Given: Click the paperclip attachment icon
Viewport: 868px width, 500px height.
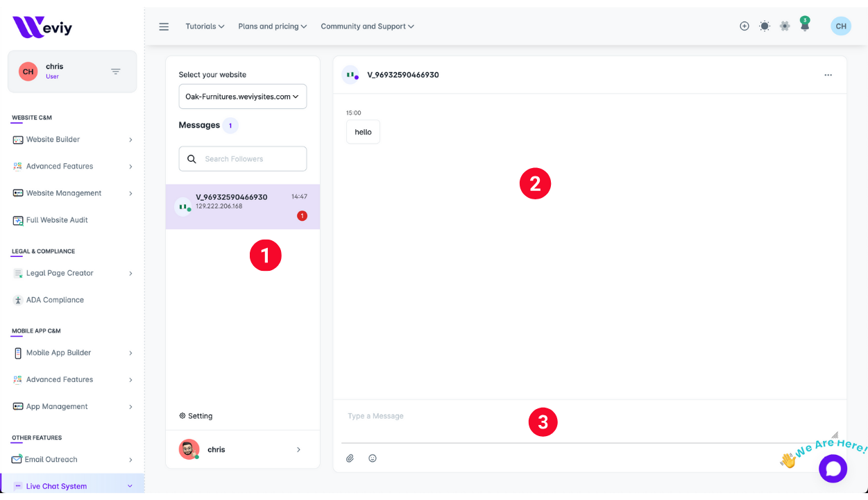Looking at the screenshot, I should pos(350,458).
